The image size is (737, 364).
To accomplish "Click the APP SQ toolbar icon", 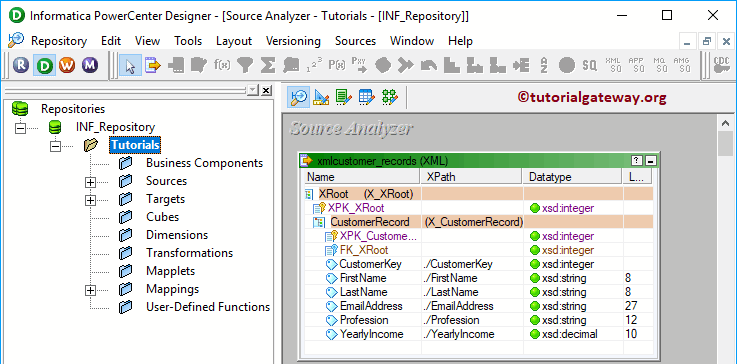I will 636,65.
